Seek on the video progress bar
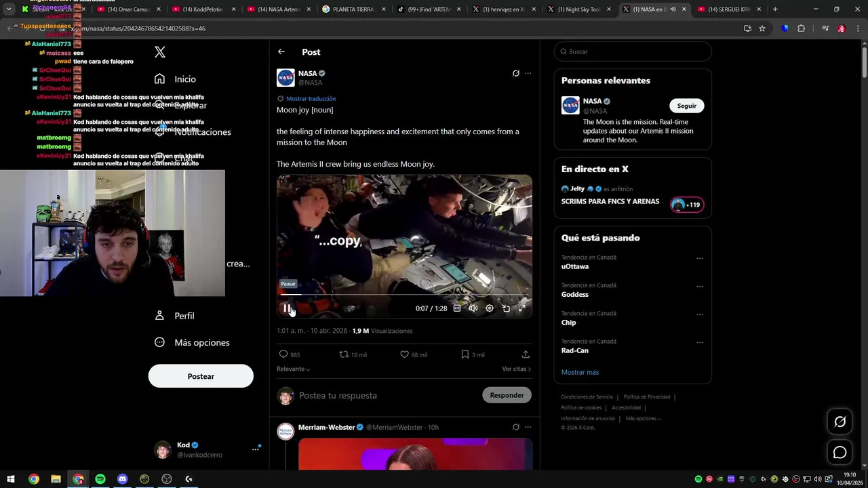 pos(404,295)
